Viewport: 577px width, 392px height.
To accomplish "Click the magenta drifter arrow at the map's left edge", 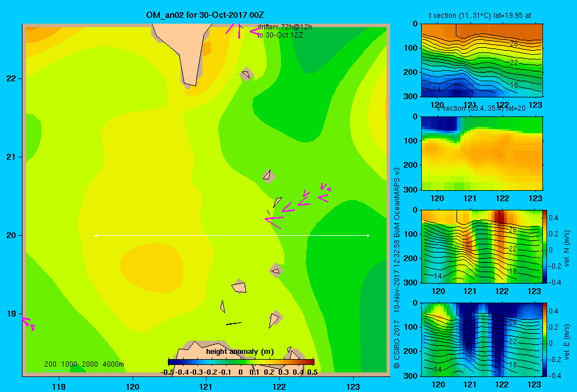I will pos(28,323).
